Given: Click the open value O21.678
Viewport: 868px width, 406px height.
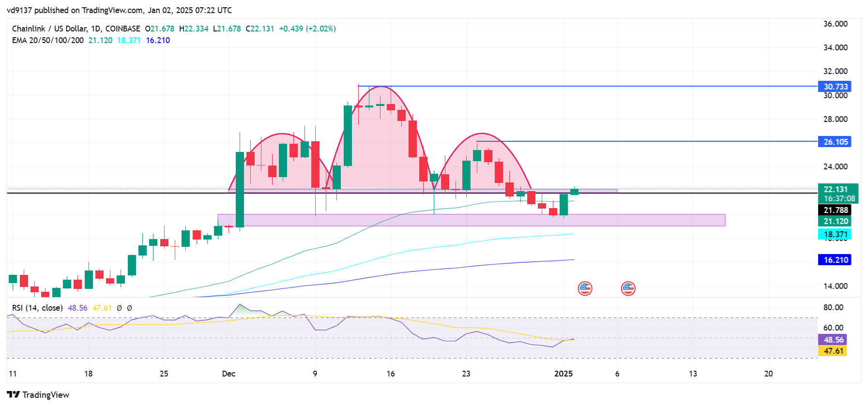Looking at the screenshot, I should click(x=160, y=29).
